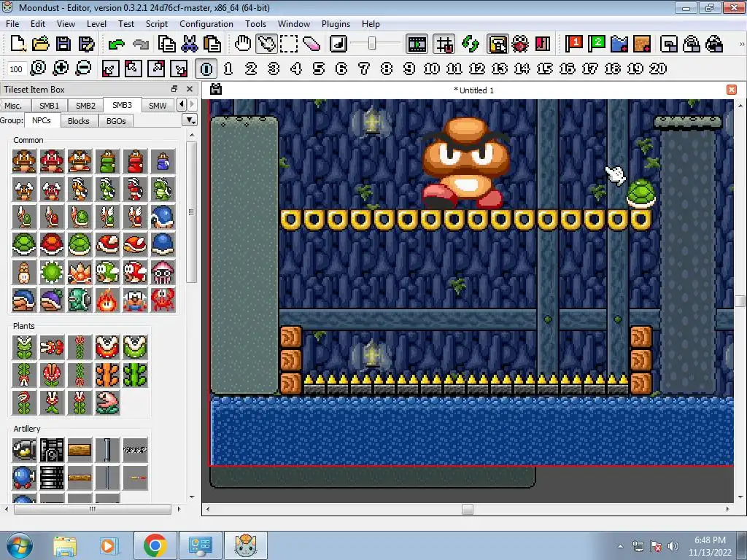Image resolution: width=747 pixels, height=560 pixels.
Task: Zoom in with plus magnifier
Action: click(x=61, y=69)
